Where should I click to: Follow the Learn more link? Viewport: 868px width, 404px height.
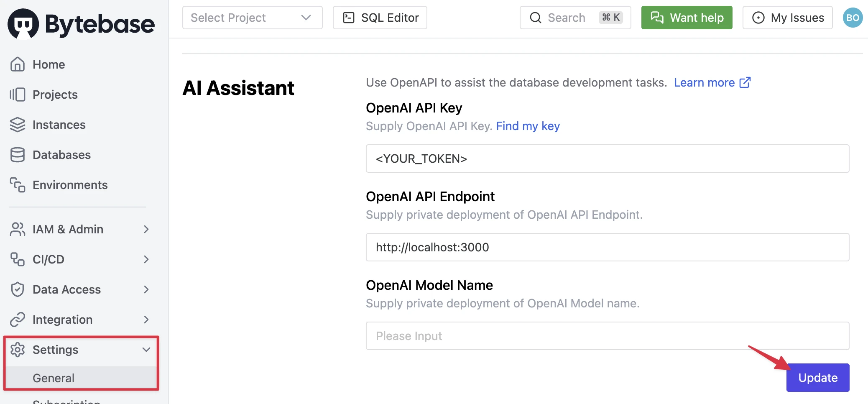tap(704, 82)
